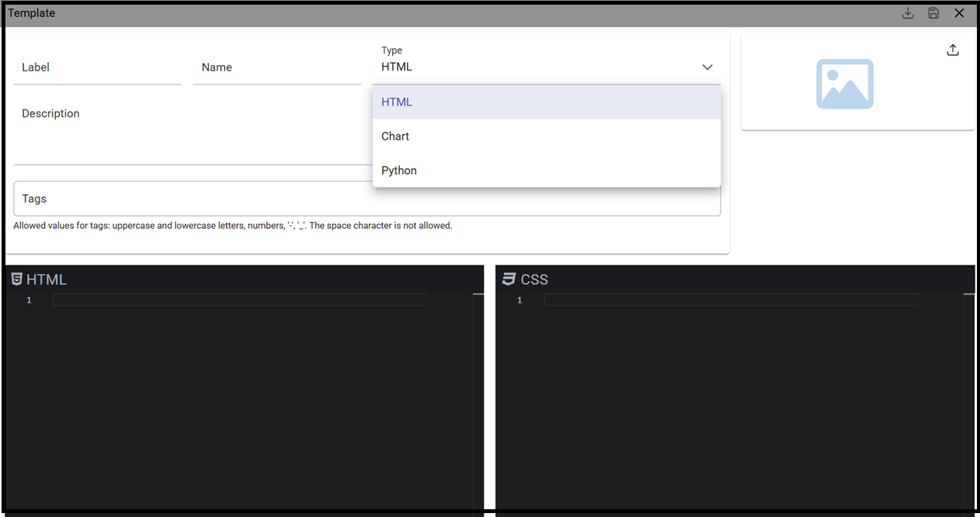
Task: Click the CSS3 logo beside the CSS editor title
Action: pyautogui.click(x=509, y=279)
